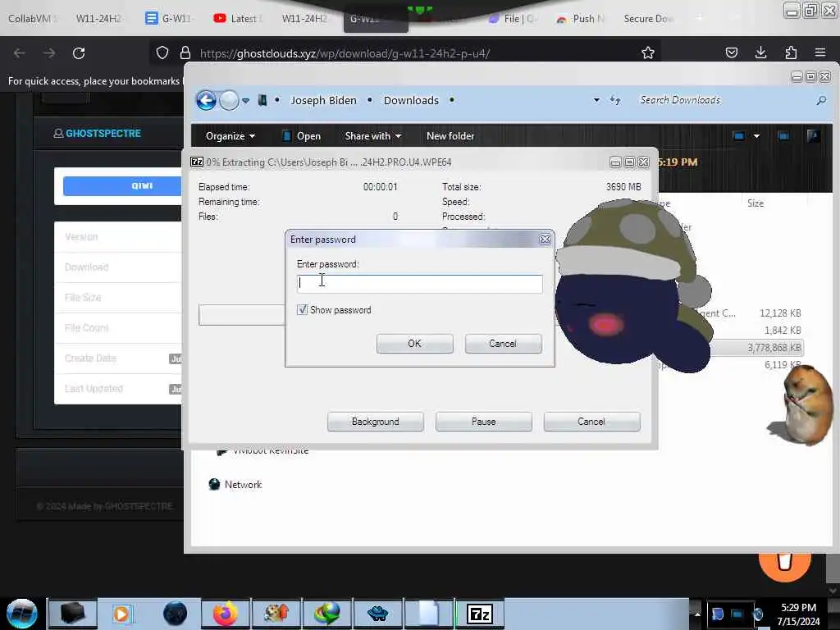Open the view options dropdown arrow
The width and height of the screenshot is (840, 630).
pyautogui.click(x=756, y=136)
